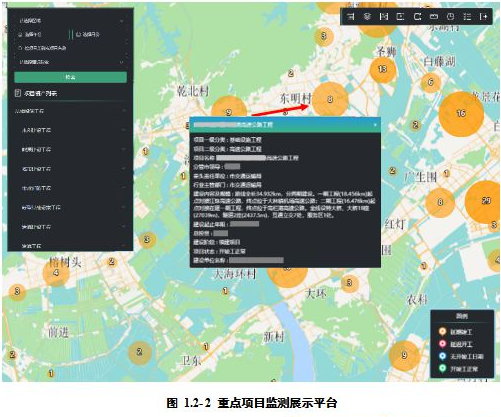This screenshot has width=501, height=417.
Task: Click the 前进 map label
Action: [x=59, y=332]
